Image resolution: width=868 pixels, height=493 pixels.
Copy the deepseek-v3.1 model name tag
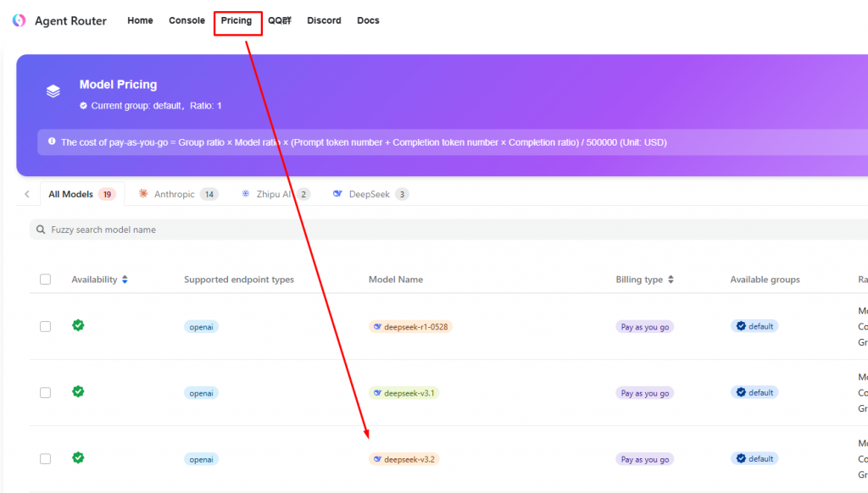coord(404,393)
